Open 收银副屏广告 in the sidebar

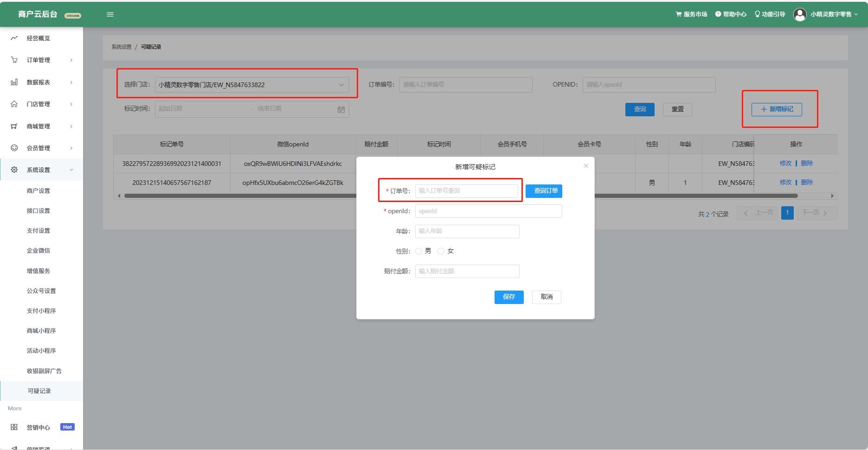[44, 371]
